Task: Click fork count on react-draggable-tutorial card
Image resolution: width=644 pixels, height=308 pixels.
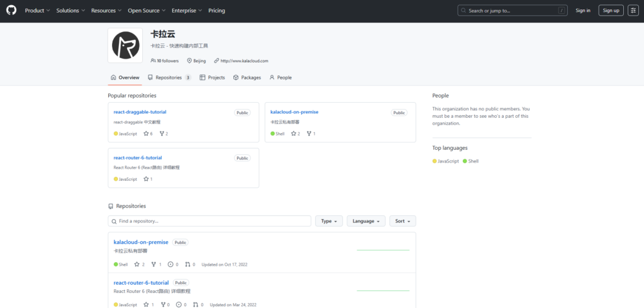Action: pos(164,134)
